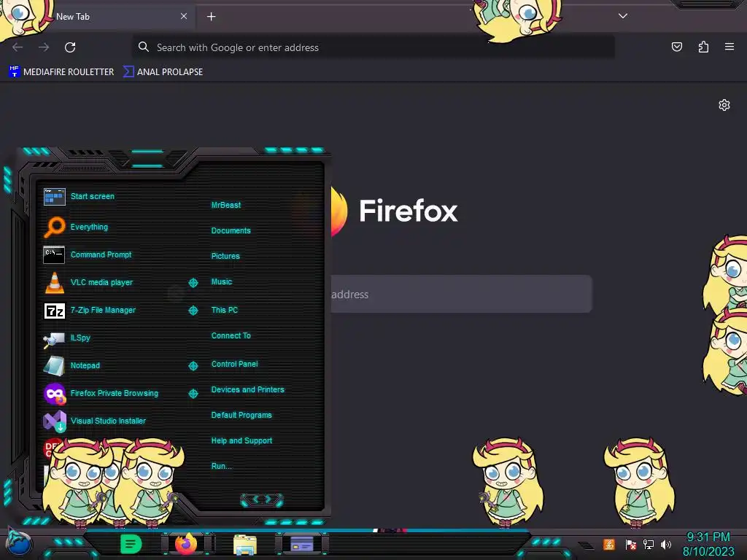747x560 pixels.
Task: Expand Firefox Private Browsing jump list
Action: 193,393
